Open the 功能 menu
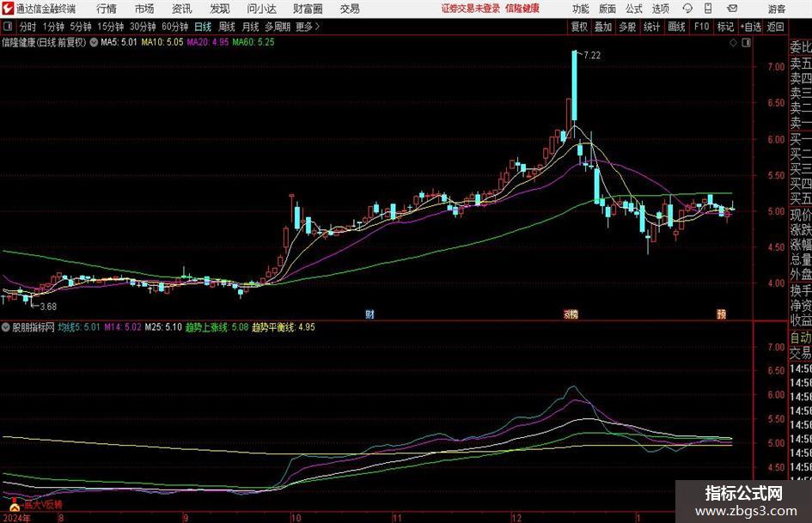The image size is (812, 523). pos(581,9)
